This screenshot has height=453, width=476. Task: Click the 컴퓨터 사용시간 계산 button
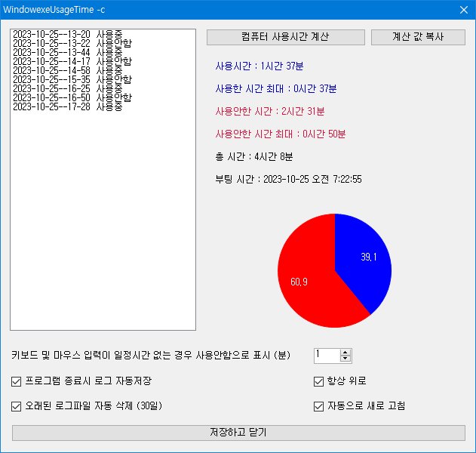pos(286,37)
